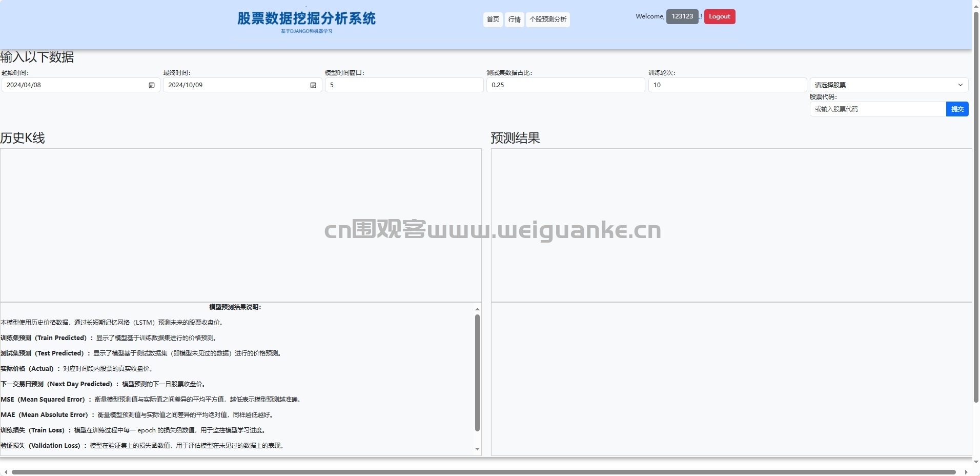Image resolution: width=980 pixels, height=476 pixels.
Task: Open 个股预测分析 nav item
Action: (548, 19)
